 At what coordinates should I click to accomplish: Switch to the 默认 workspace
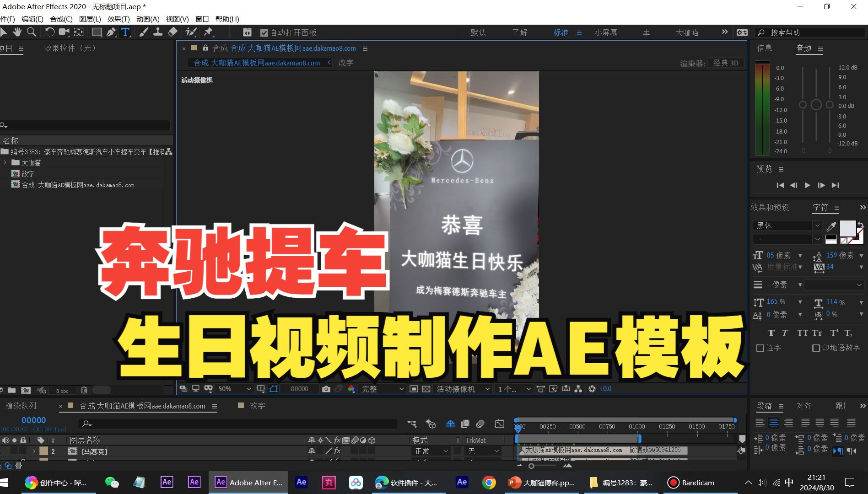tap(478, 32)
